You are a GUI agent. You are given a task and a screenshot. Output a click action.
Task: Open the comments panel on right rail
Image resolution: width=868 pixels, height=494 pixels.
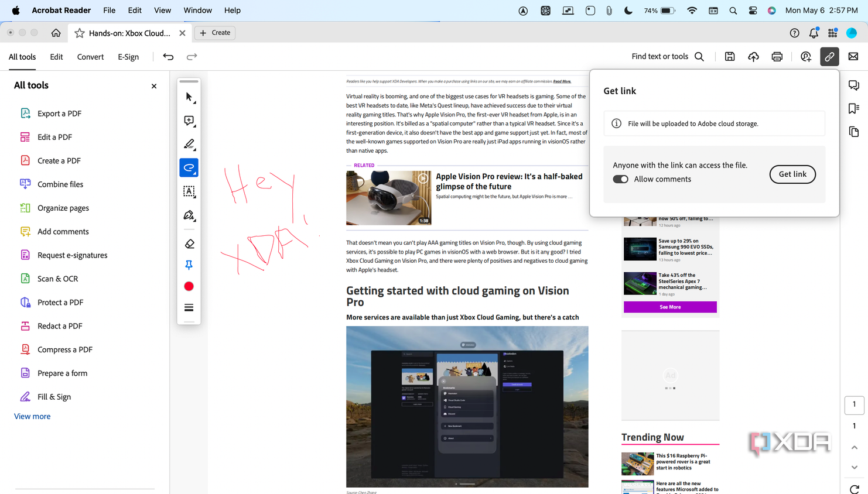coord(854,85)
